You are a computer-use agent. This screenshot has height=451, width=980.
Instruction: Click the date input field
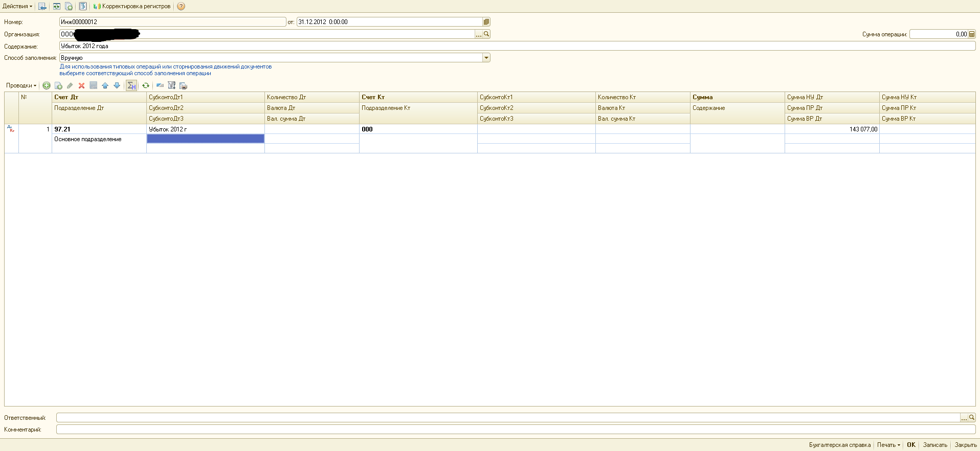tap(389, 22)
